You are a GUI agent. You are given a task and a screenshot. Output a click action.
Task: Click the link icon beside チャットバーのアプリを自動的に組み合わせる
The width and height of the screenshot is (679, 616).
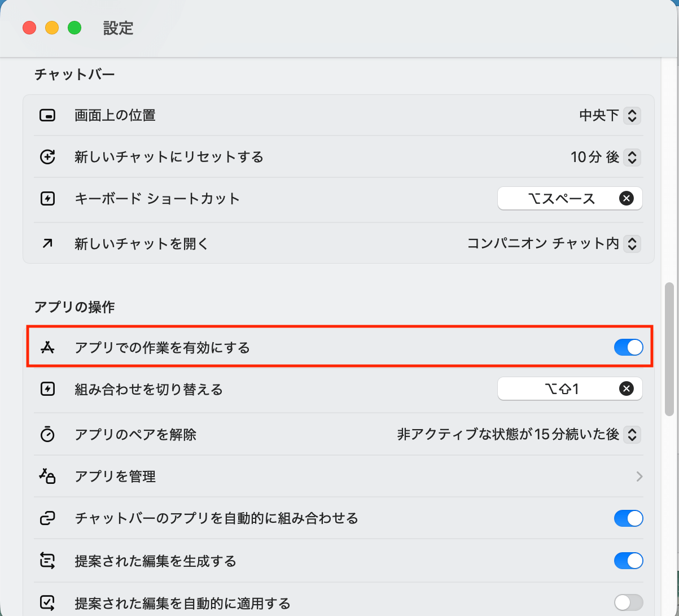point(47,518)
